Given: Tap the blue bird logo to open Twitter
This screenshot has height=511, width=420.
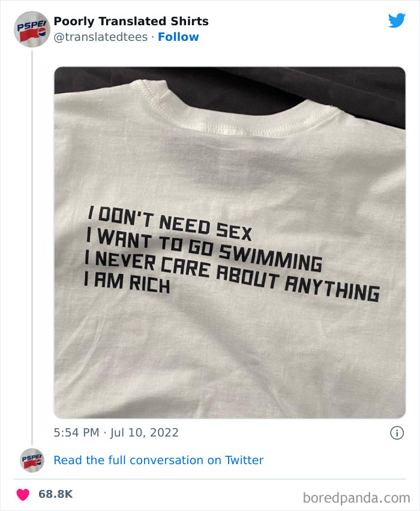Looking at the screenshot, I should coord(397,20).
